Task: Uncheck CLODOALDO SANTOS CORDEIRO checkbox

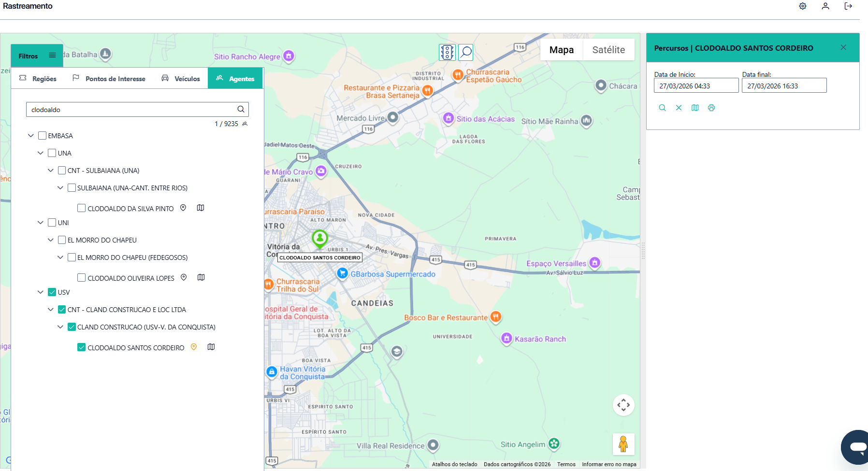Action: [82, 347]
